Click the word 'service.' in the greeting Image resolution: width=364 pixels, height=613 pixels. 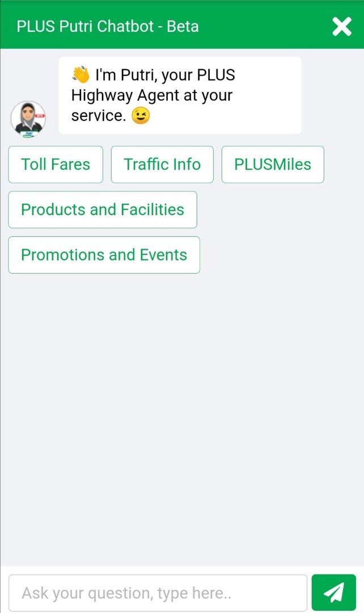98,116
